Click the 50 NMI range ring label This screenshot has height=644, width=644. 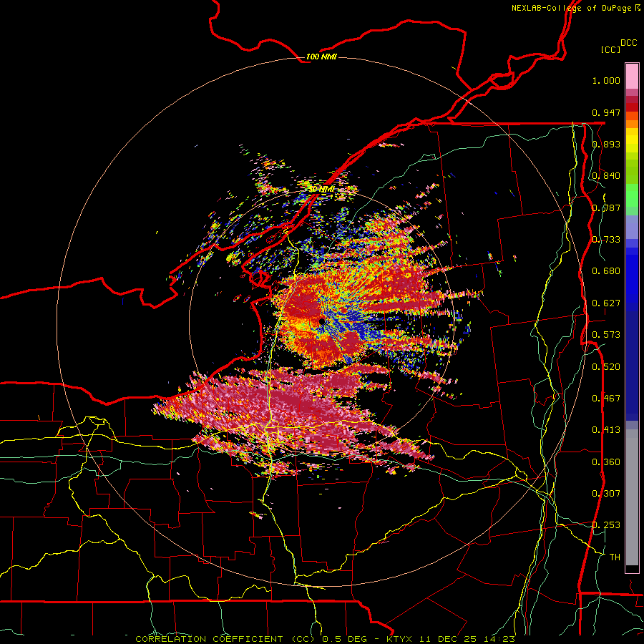tap(321, 190)
